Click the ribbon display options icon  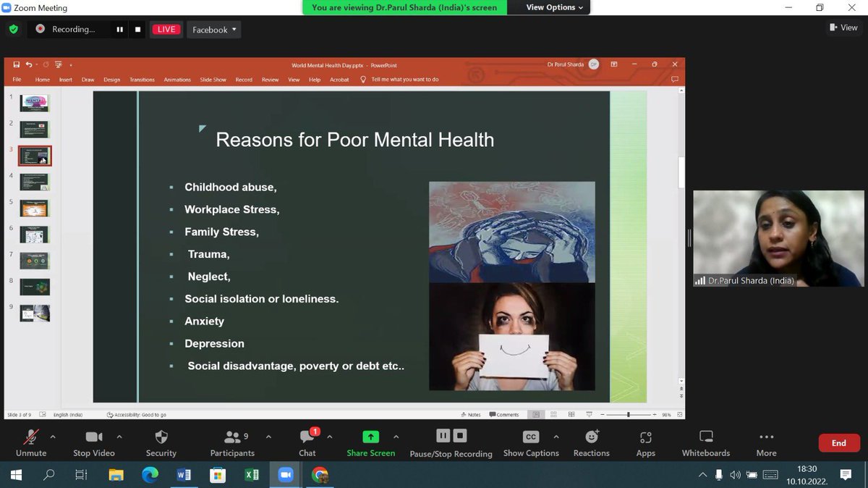click(x=614, y=64)
